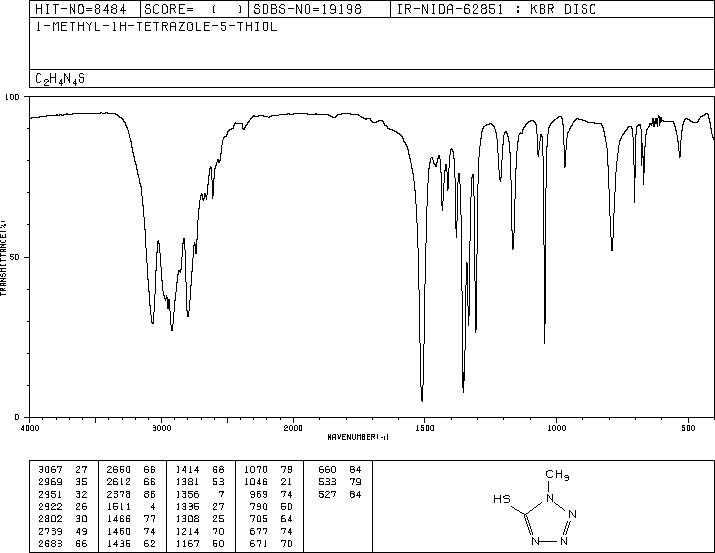715x553 pixels.
Task: Click the 500 tick label on x-axis
Action: pyautogui.click(x=688, y=428)
